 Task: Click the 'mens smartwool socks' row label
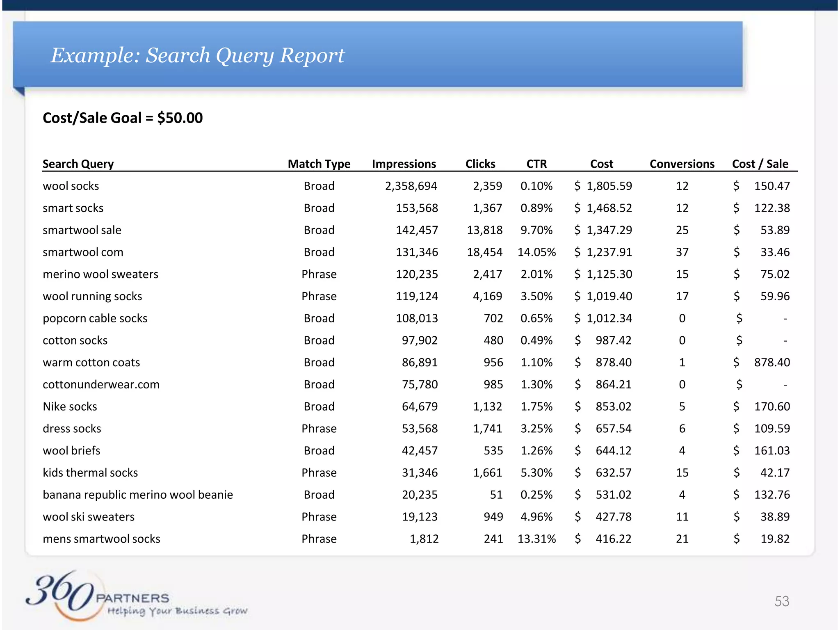(101, 539)
